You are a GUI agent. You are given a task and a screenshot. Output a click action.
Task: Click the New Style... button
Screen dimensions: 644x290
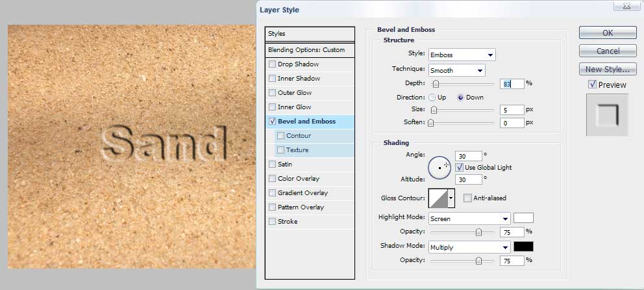click(607, 70)
